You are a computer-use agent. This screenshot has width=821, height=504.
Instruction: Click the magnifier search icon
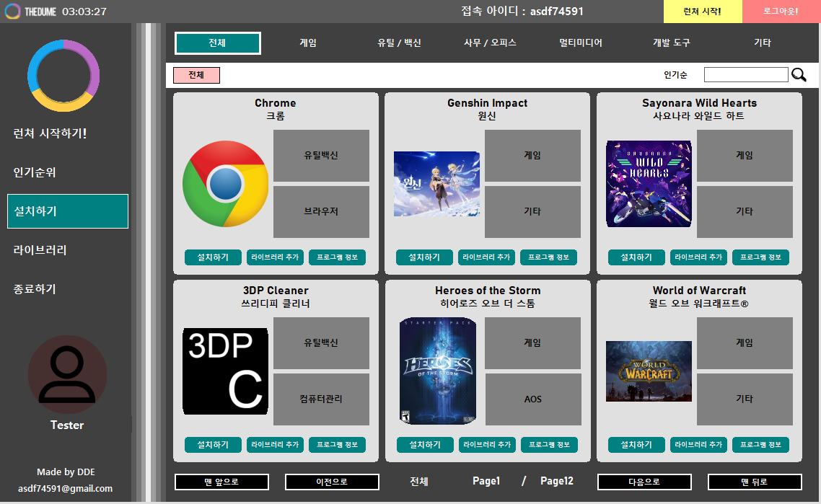799,75
